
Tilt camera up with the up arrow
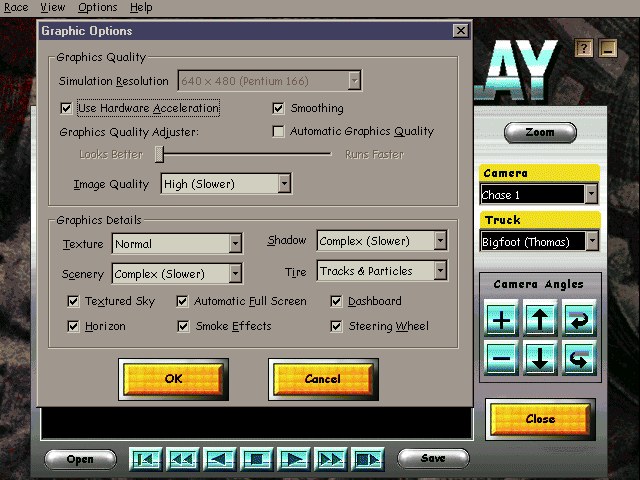(x=540, y=319)
